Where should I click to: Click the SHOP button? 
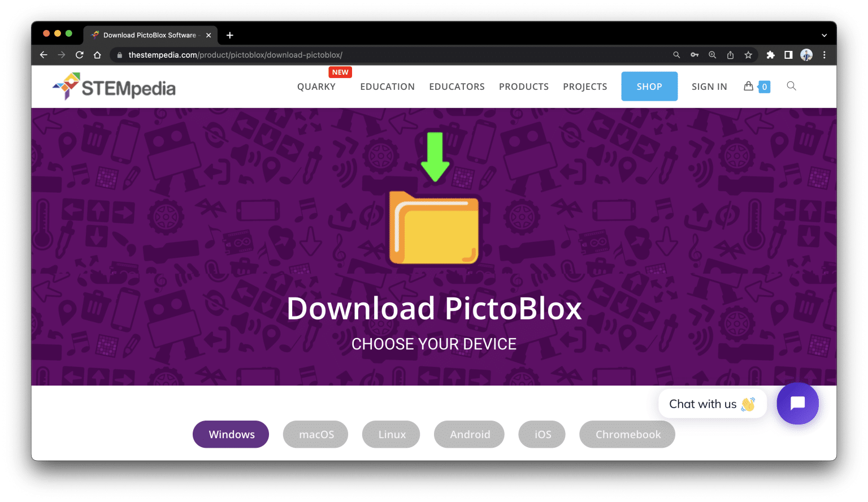[649, 86]
